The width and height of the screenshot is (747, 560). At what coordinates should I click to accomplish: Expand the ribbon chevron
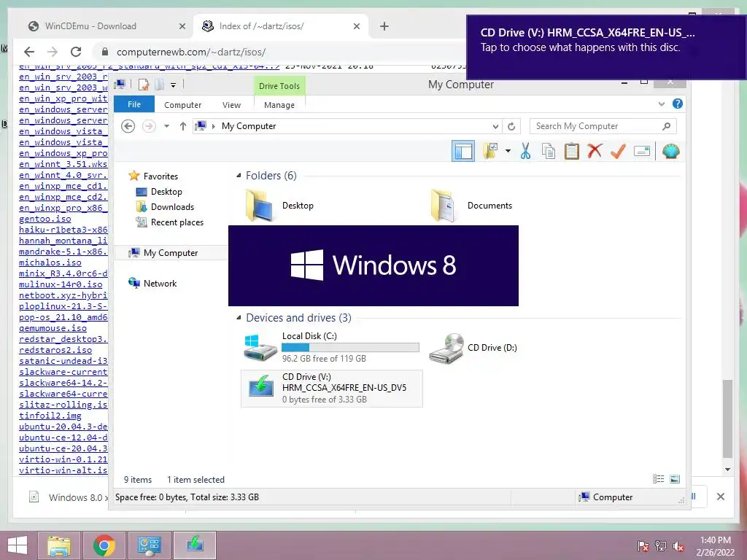[x=661, y=104]
